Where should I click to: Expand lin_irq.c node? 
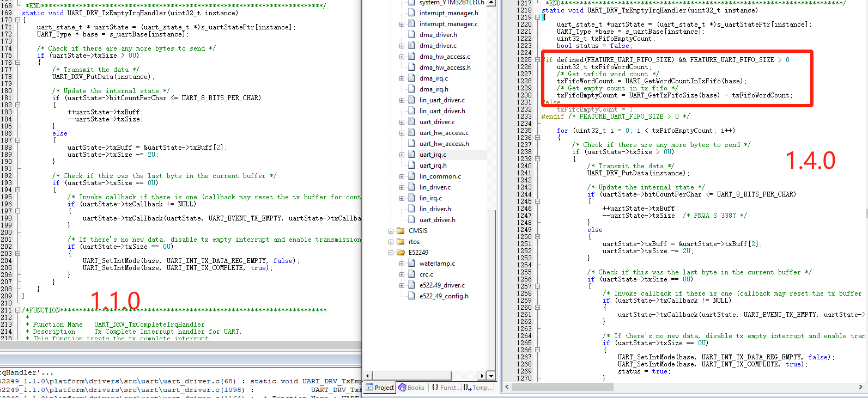coord(402,198)
